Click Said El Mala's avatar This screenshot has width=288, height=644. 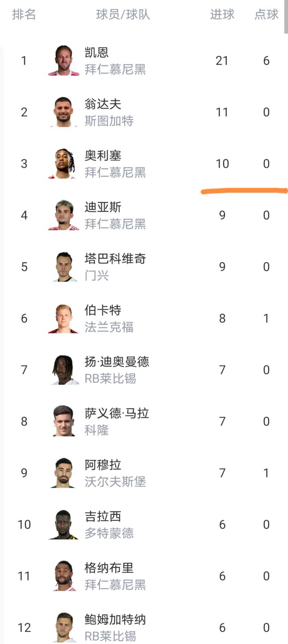[64, 421]
